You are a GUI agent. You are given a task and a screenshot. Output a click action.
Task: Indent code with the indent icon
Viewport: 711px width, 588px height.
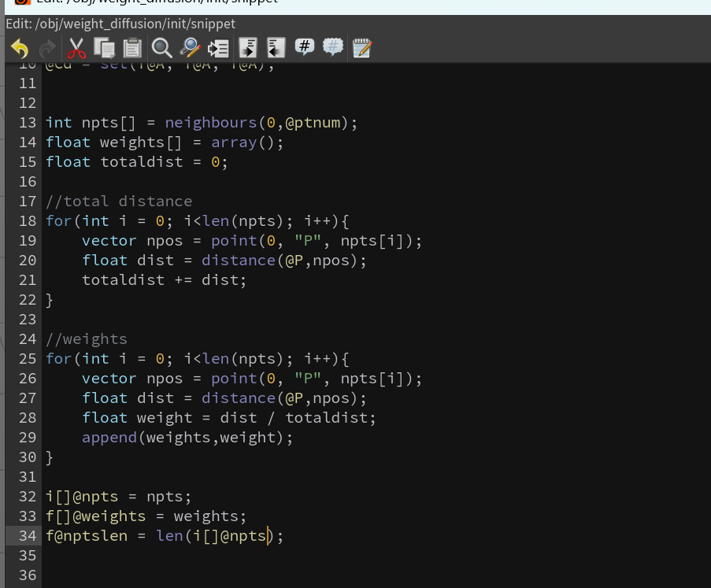[x=248, y=48]
